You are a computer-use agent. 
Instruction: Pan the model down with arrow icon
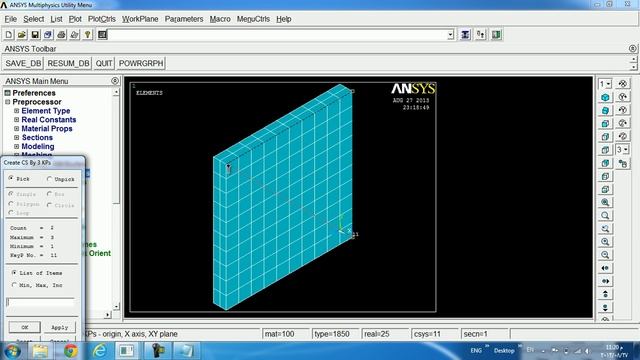605,307
